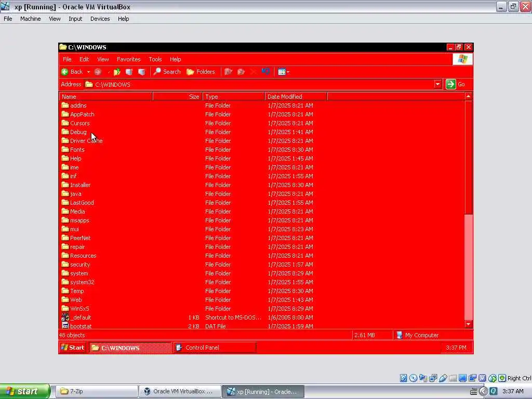Select the WinSxS folder
The image size is (532, 399).
coord(75,309)
